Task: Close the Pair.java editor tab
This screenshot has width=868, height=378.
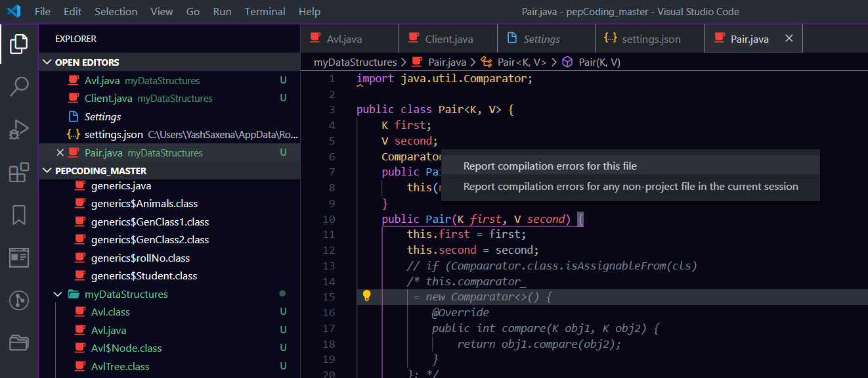Action: pyautogui.click(x=789, y=39)
